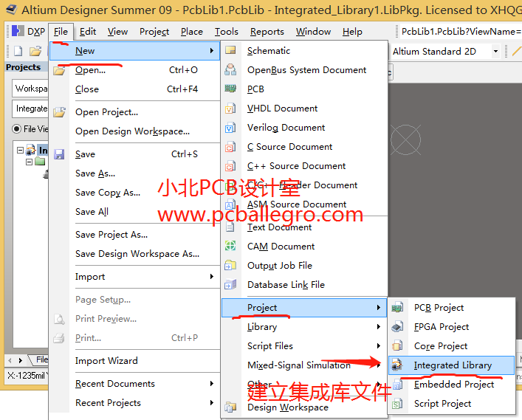Click the Design Workspace icon

coord(230,407)
